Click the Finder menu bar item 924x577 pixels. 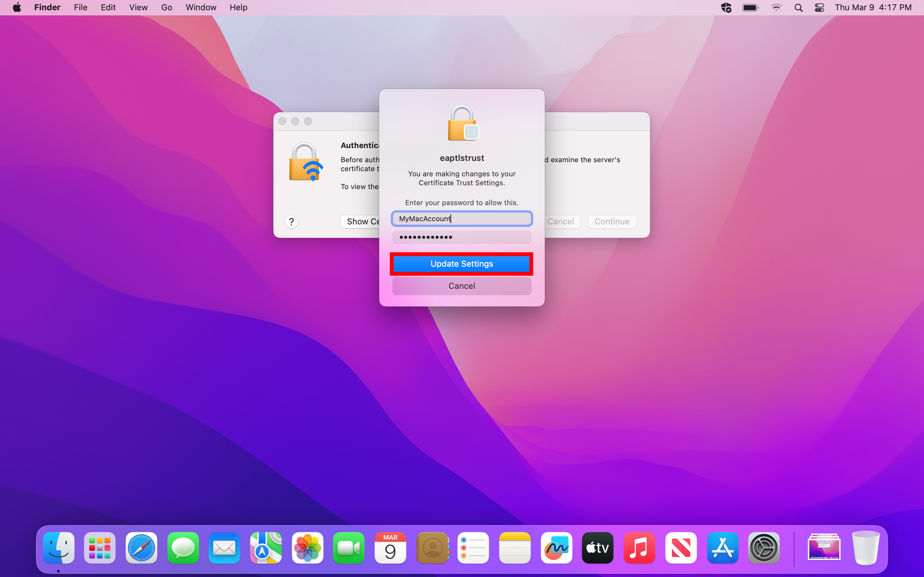click(x=47, y=7)
